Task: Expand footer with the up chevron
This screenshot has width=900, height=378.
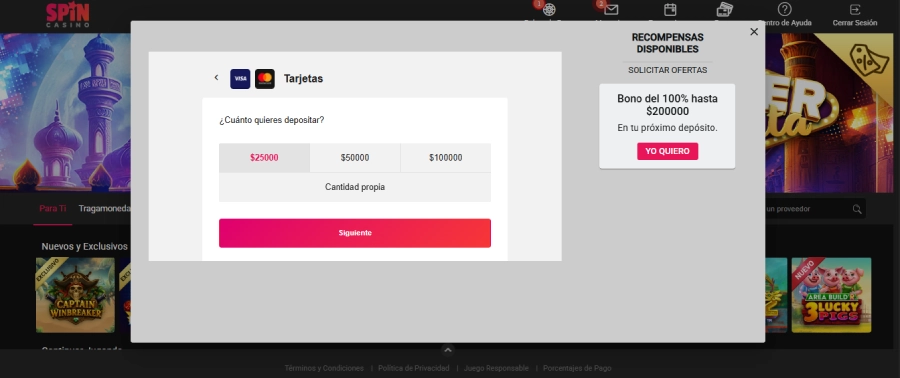Action: click(x=448, y=349)
